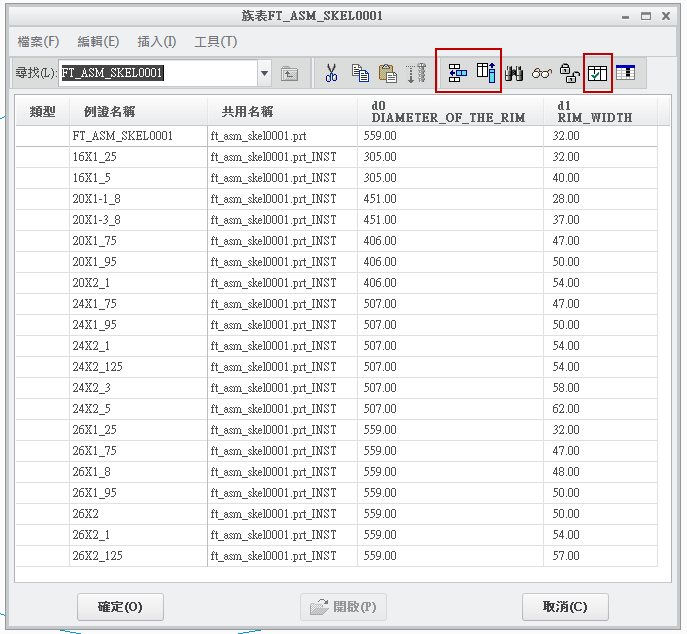Open the 插入(I) menu

point(156,41)
